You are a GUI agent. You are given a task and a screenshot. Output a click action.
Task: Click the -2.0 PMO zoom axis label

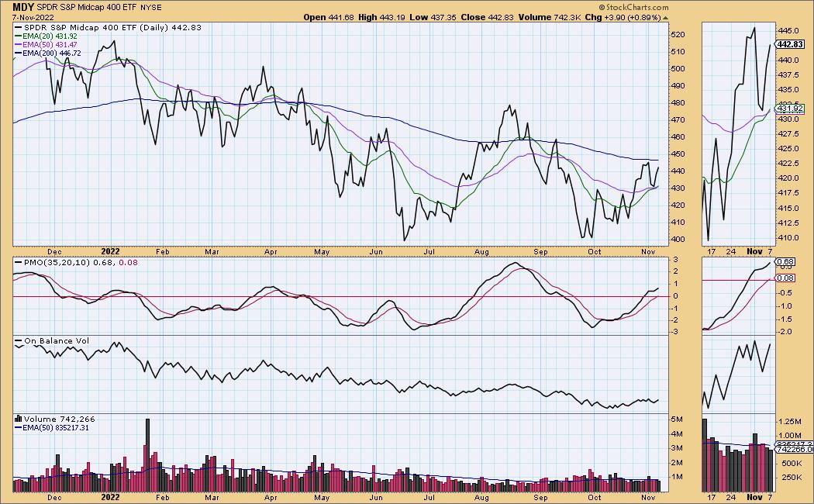(786, 332)
